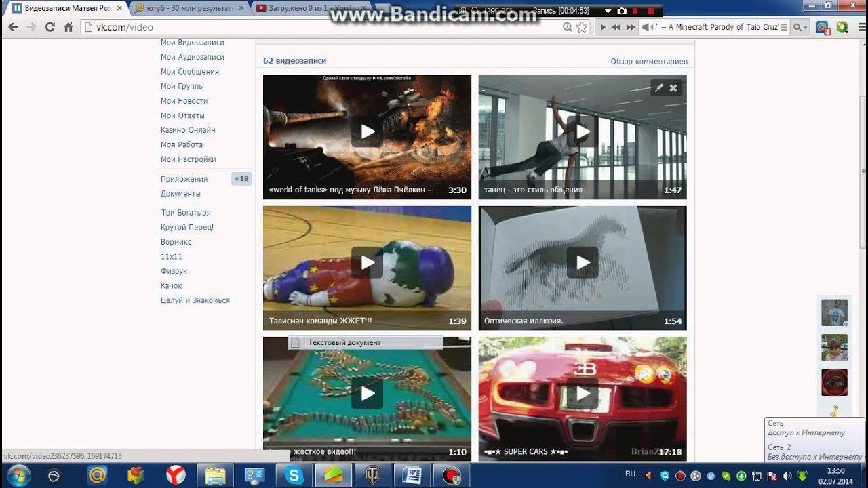This screenshot has height=488, width=868.
Task: Launch the 11x11 app link
Action: click(x=172, y=257)
